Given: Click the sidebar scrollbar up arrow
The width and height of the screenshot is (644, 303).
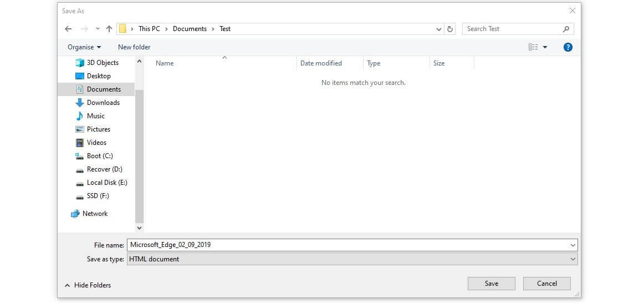Looking at the screenshot, I should (x=139, y=61).
